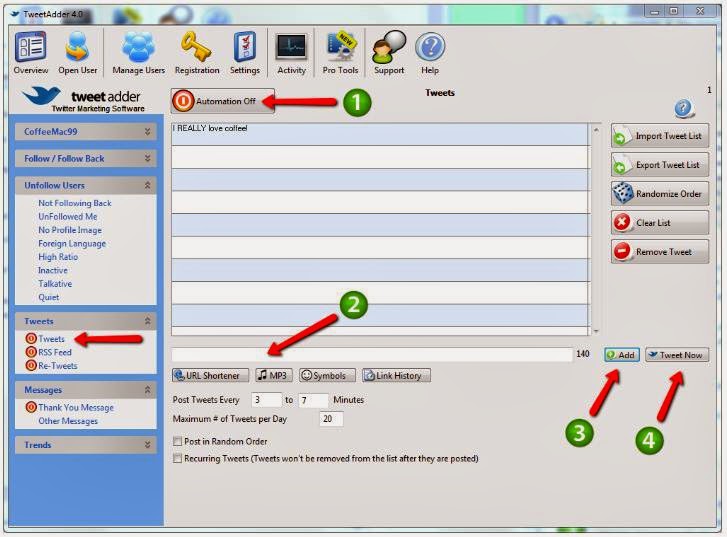The image size is (727, 537).
Task: Expand the CoffeeMac99 sidebar section
Action: coord(86,132)
